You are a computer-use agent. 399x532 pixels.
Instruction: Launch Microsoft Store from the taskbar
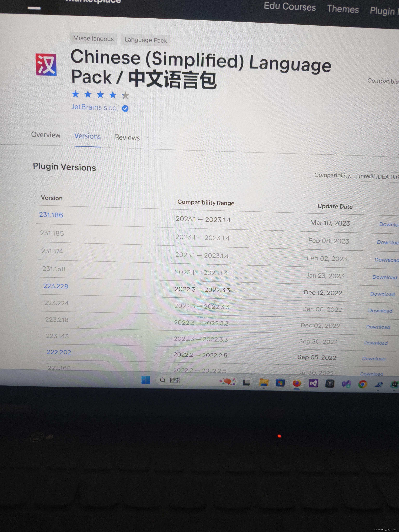(x=280, y=383)
